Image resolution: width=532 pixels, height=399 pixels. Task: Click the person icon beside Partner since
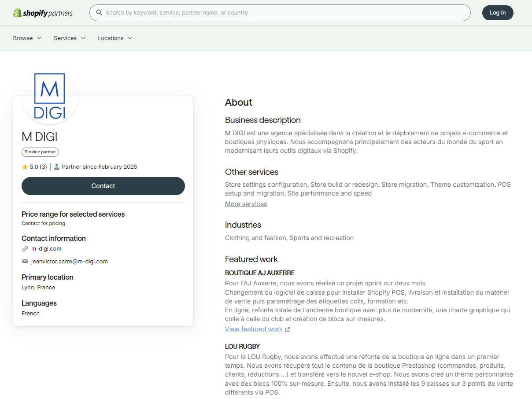point(57,167)
